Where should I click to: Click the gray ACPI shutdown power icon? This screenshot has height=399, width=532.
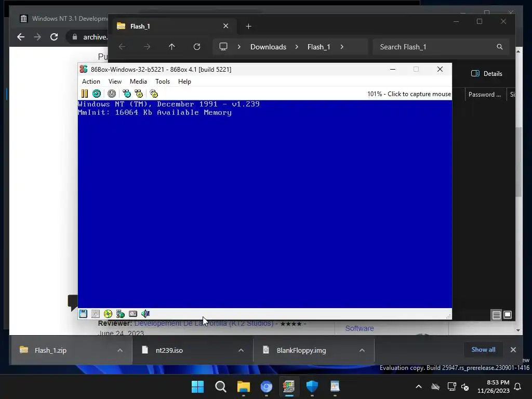click(112, 94)
